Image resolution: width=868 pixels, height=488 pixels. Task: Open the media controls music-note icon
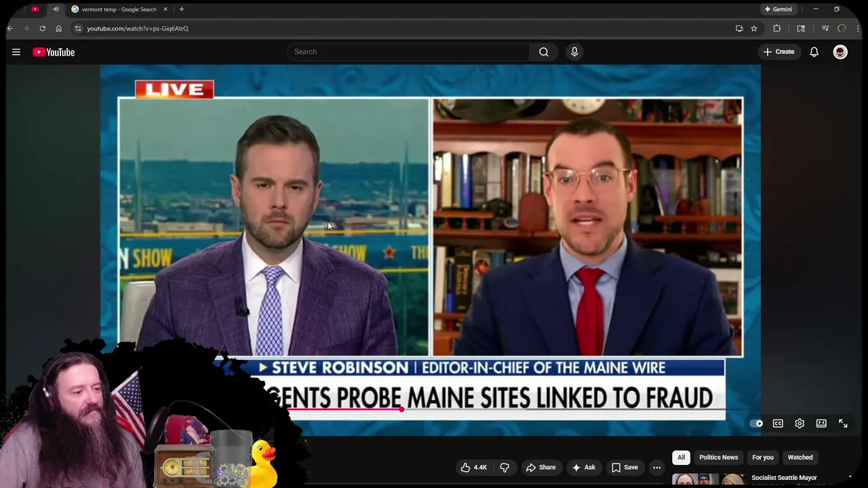coord(825,28)
